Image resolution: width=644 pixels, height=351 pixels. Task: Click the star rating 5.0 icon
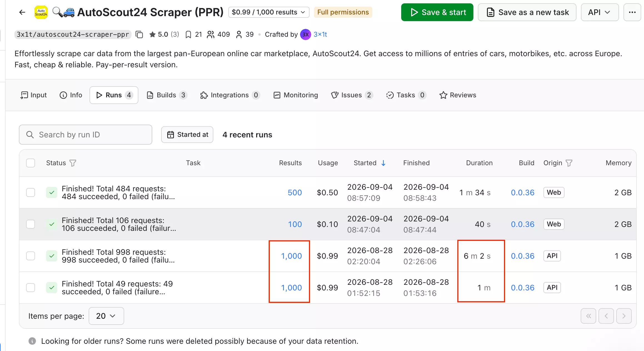[x=152, y=34]
